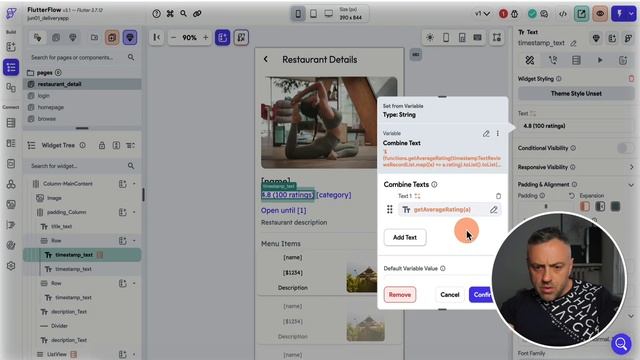Delete Text 1 with trash icon
This screenshot has height=360, width=640.
click(x=498, y=196)
